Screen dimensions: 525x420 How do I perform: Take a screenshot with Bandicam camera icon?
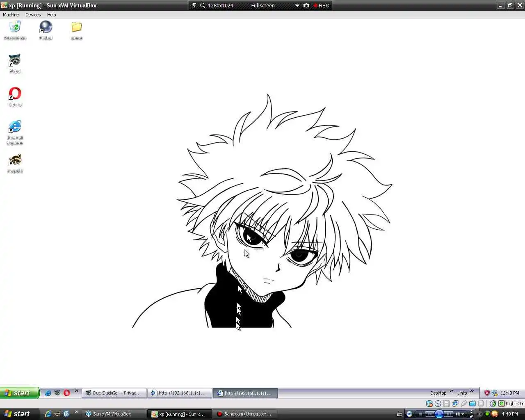click(306, 5)
